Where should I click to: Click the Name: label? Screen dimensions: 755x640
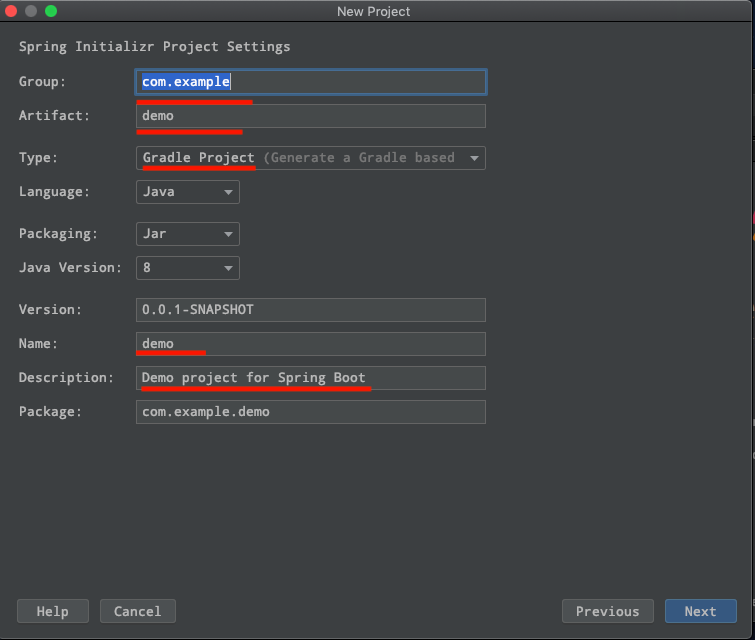38,343
